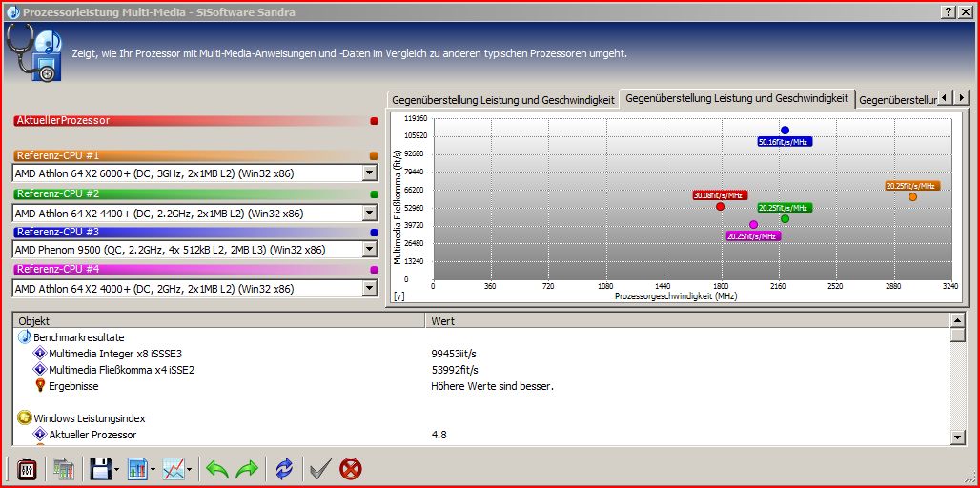The width and height of the screenshot is (980, 488).
Task: Click the magenta data point in chart
Action: pyautogui.click(x=753, y=224)
